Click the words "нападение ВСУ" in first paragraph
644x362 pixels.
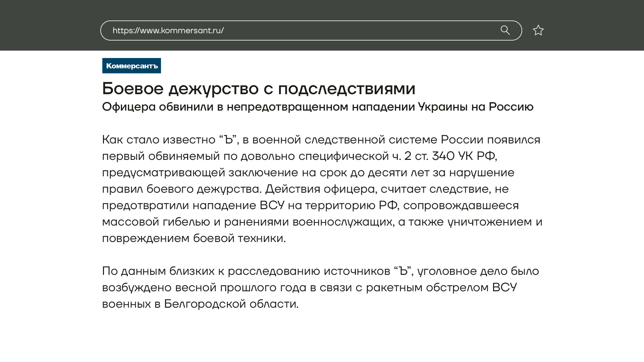coord(238,205)
